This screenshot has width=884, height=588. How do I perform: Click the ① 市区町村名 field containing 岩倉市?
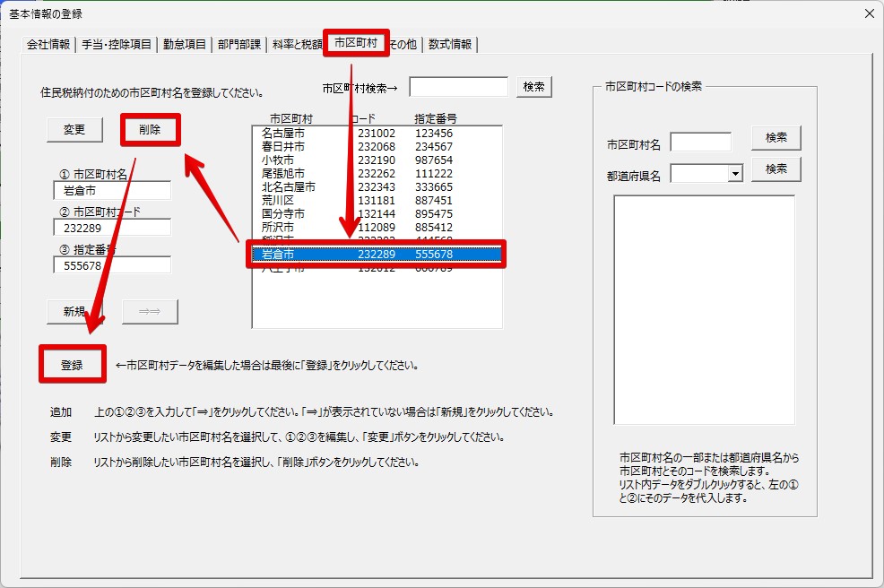click(x=111, y=190)
